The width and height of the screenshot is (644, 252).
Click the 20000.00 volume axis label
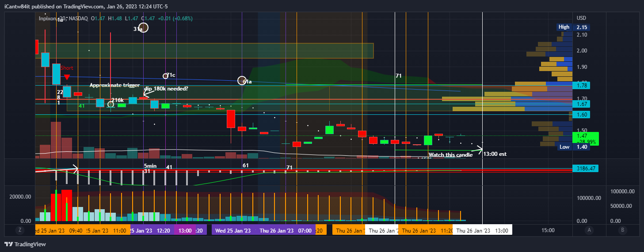pyautogui.click(x=20, y=197)
